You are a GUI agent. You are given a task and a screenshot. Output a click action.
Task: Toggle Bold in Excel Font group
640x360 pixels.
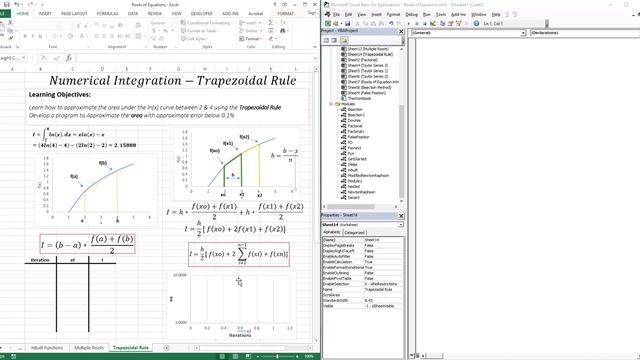[x=25, y=36]
